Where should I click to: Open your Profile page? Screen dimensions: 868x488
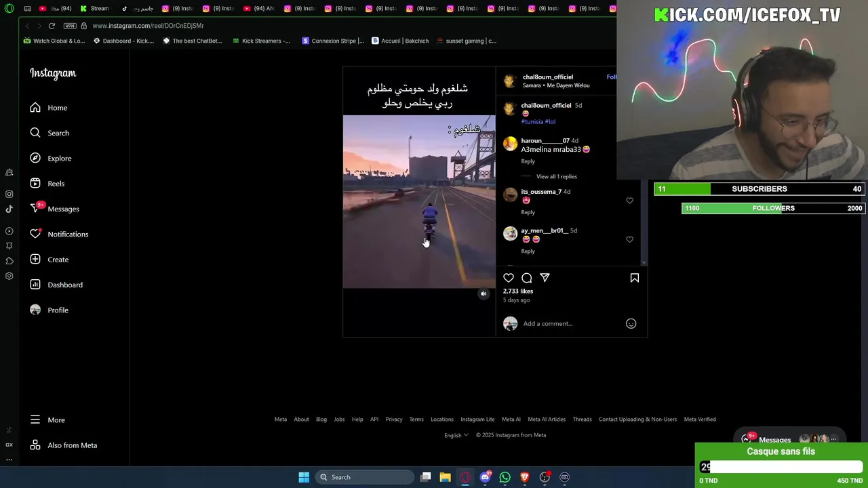(x=49, y=310)
